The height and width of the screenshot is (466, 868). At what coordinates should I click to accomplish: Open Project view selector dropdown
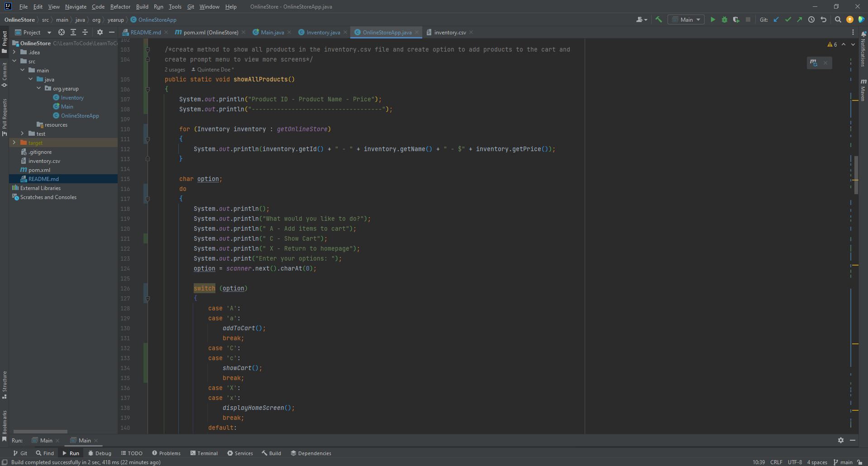point(34,32)
